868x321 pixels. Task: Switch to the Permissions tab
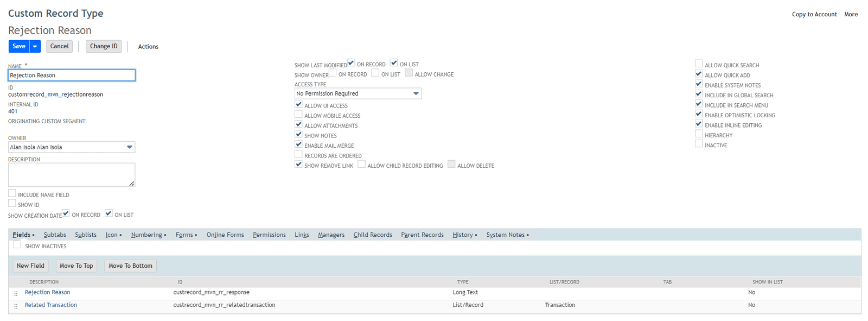(x=269, y=235)
